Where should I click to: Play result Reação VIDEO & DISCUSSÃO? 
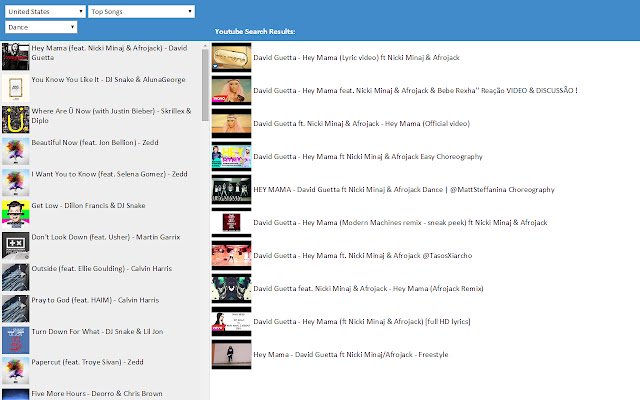[x=416, y=91]
